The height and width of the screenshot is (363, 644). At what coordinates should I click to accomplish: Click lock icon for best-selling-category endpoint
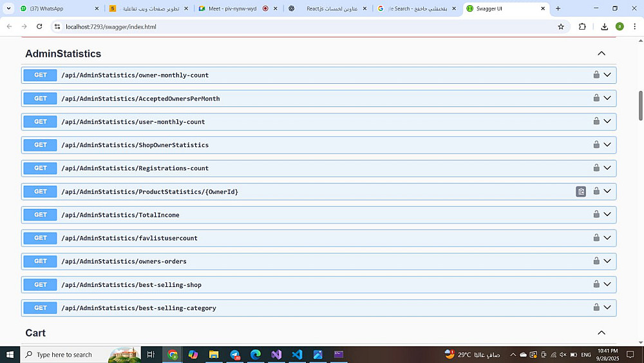tap(596, 307)
